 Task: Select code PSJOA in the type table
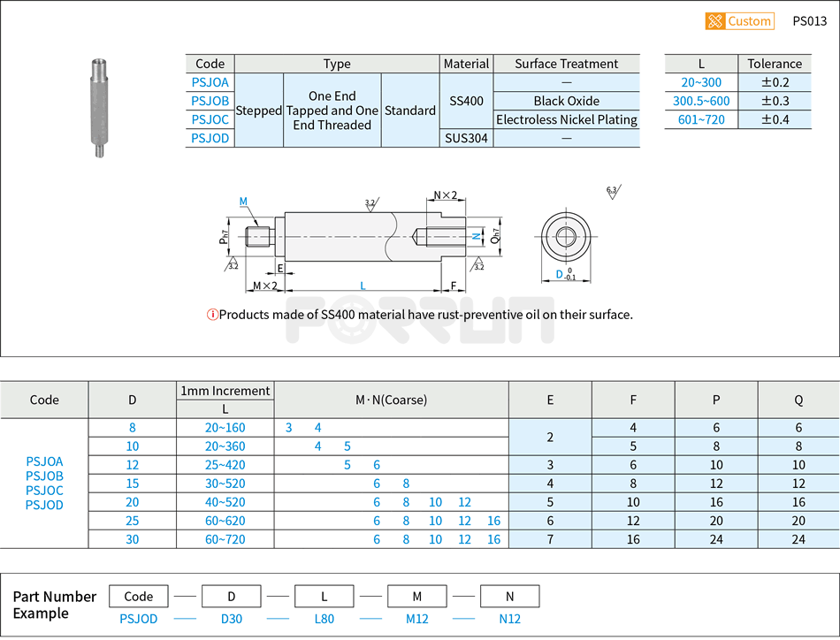pyautogui.click(x=209, y=81)
